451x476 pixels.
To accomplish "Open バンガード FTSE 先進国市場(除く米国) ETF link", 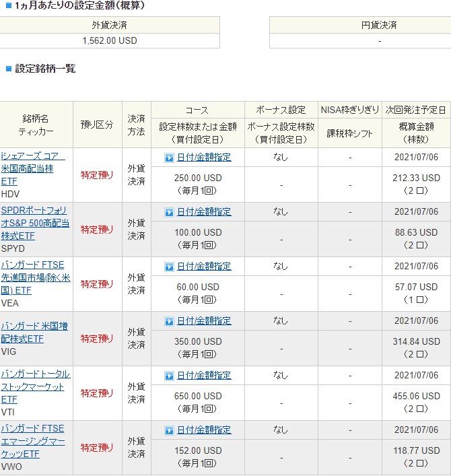I will (36, 277).
